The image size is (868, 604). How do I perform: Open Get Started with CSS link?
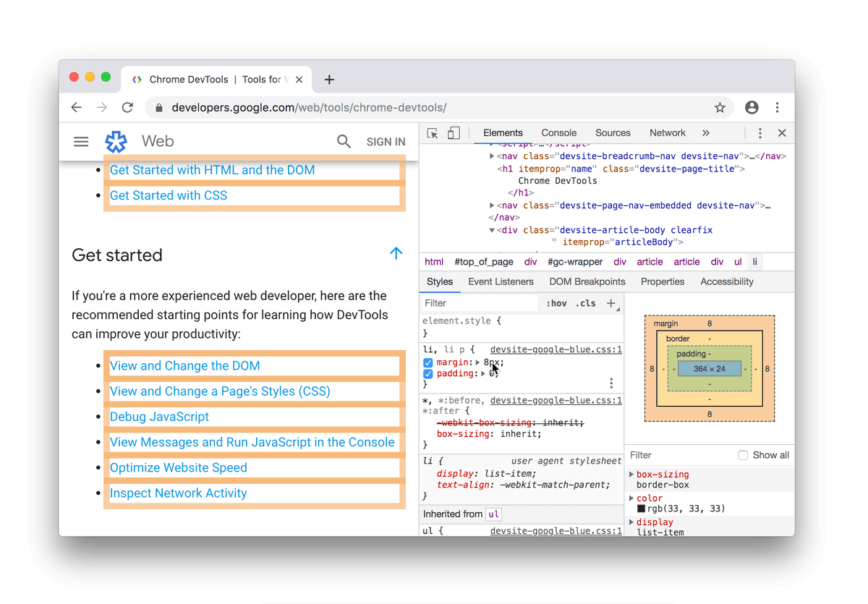click(x=169, y=195)
